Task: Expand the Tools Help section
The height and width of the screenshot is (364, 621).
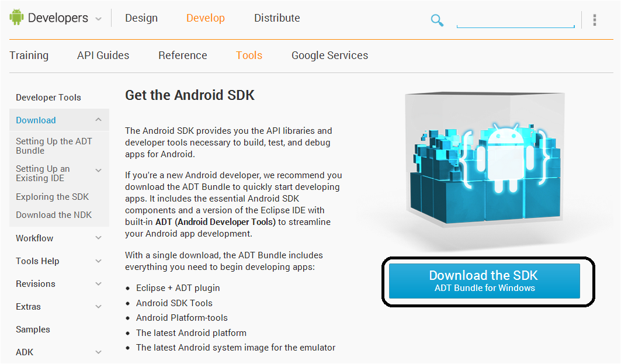Action: pyautogui.click(x=98, y=261)
